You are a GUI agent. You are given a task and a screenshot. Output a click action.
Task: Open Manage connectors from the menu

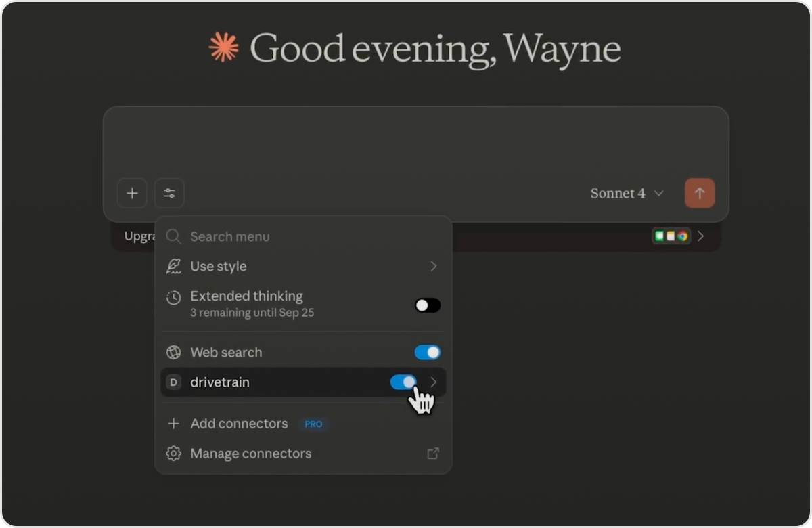303,454
